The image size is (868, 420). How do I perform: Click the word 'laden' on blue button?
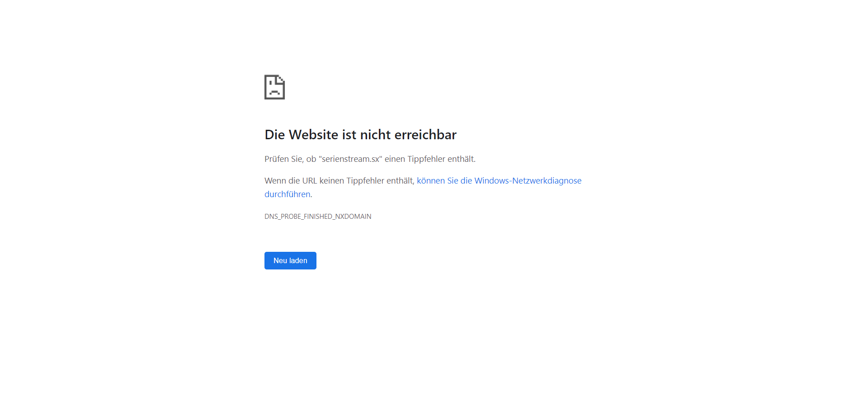click(298, 260)
